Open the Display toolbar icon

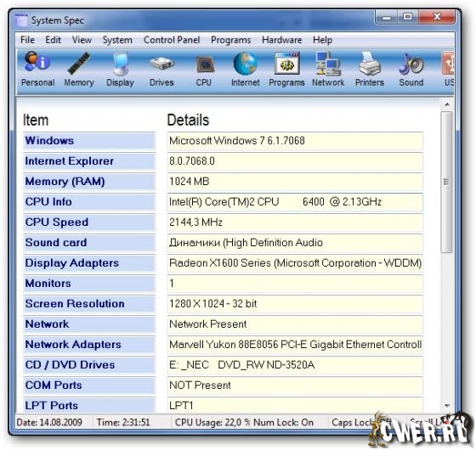point(120,69)
